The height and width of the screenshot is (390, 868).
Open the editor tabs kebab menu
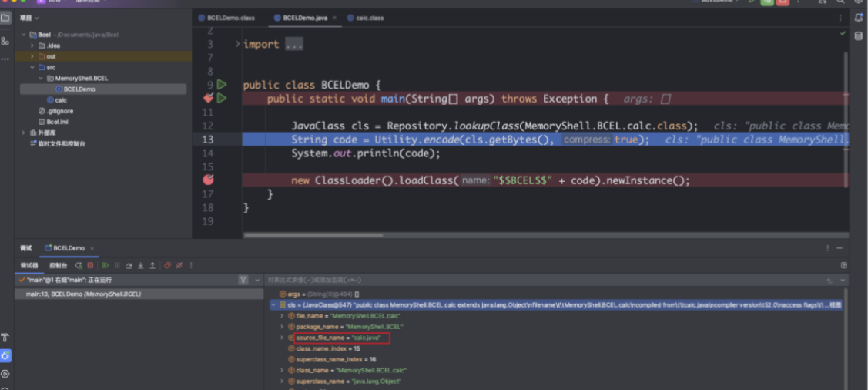(x=840, y=18)
